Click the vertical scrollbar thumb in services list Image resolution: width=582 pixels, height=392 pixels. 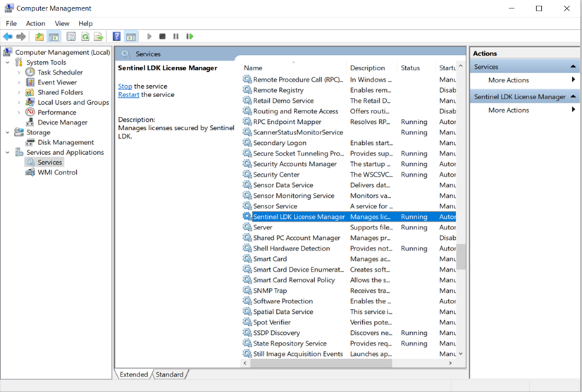pyautogui.click(x=462, y=256)
